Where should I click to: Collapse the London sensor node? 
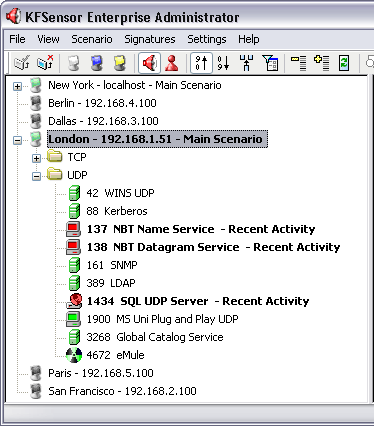pos(17,140)
